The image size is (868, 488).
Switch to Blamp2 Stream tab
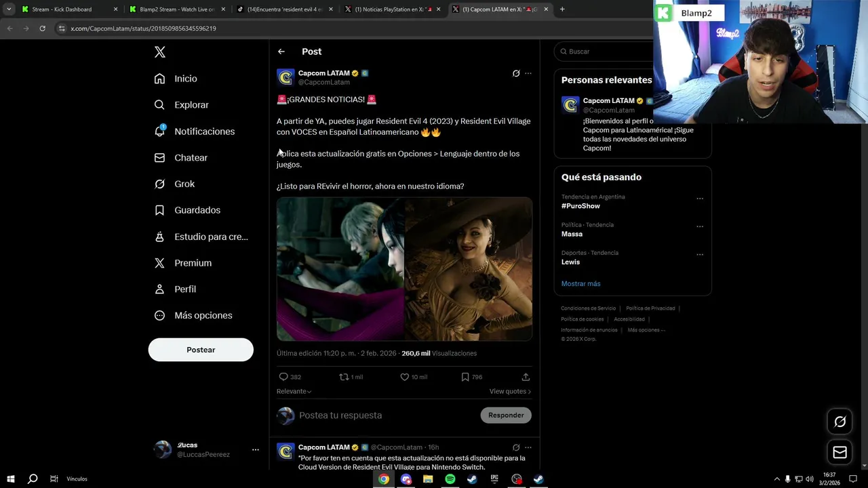[x=176, y=9]
